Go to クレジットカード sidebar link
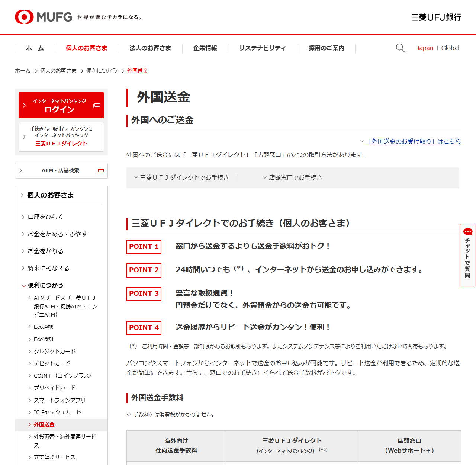Screen dimensions: 476x465 [55, 351]
